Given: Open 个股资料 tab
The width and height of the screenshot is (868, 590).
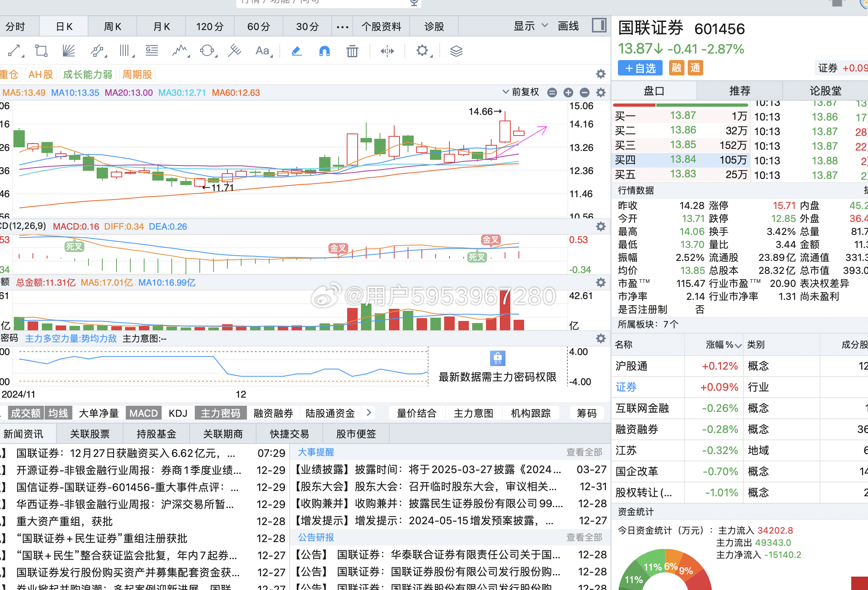Looking at the screenshot, I should coord(381,27).
